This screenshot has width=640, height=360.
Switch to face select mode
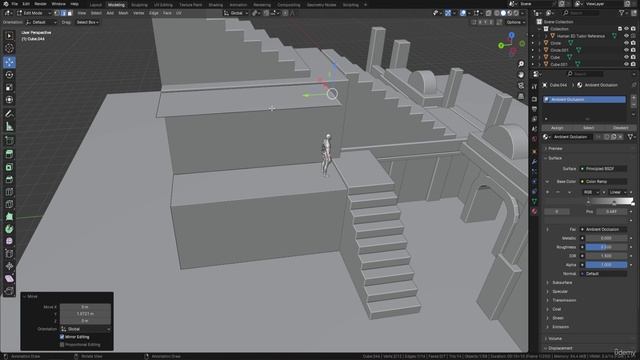pyautogui.click(x=70, y=13)
